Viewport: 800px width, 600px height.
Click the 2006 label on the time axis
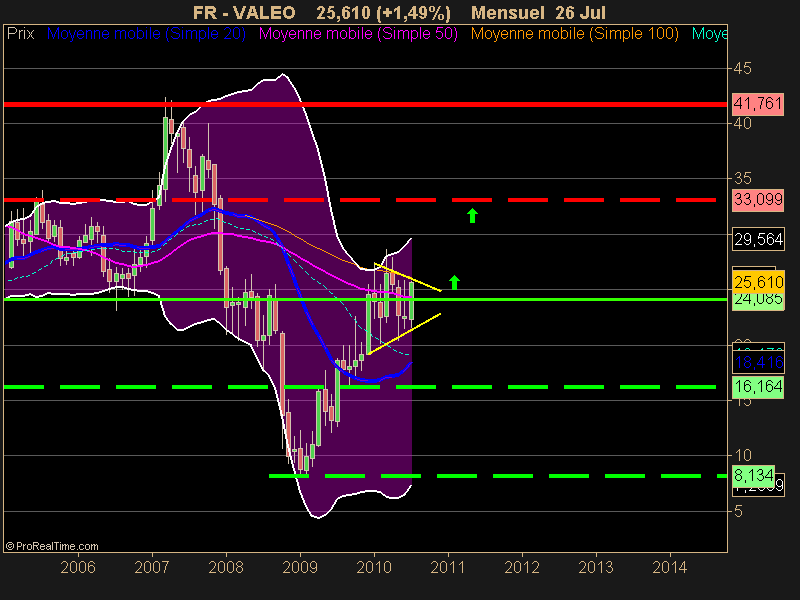point(78,567)
